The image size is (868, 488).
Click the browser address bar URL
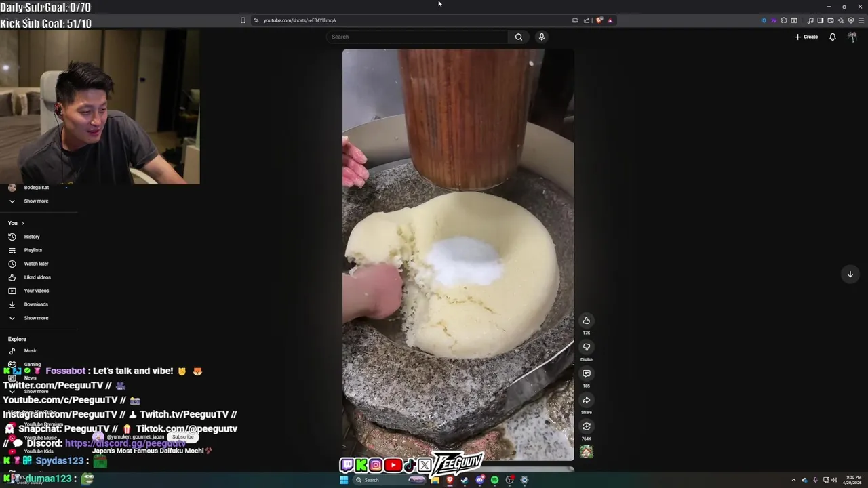pyautogui.click(x=299, y=20)
